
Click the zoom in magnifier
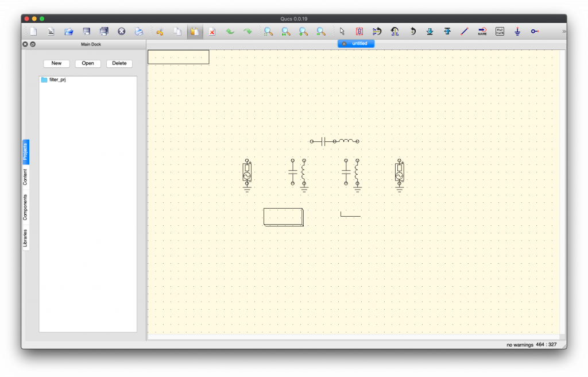[x=303, y=32]
